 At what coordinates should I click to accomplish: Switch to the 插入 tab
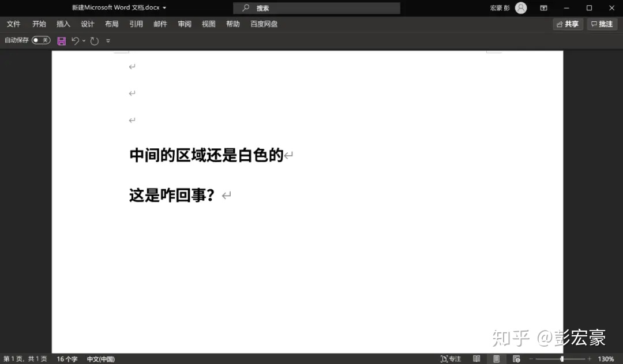coord(63,24)
